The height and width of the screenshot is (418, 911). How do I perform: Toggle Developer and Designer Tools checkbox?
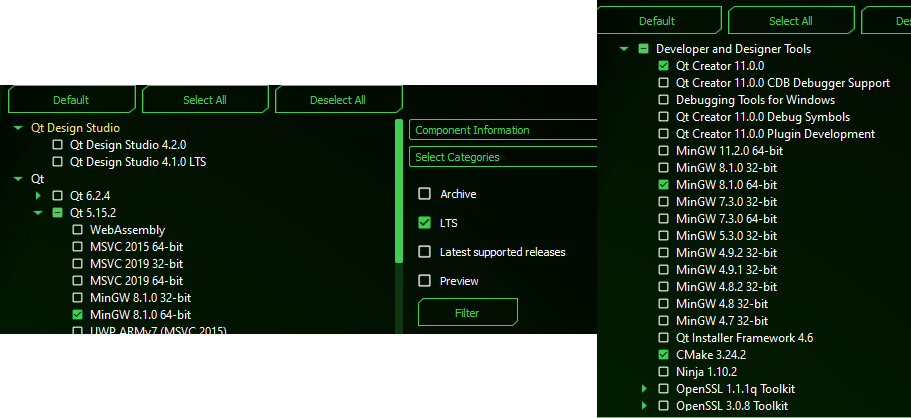644,49
